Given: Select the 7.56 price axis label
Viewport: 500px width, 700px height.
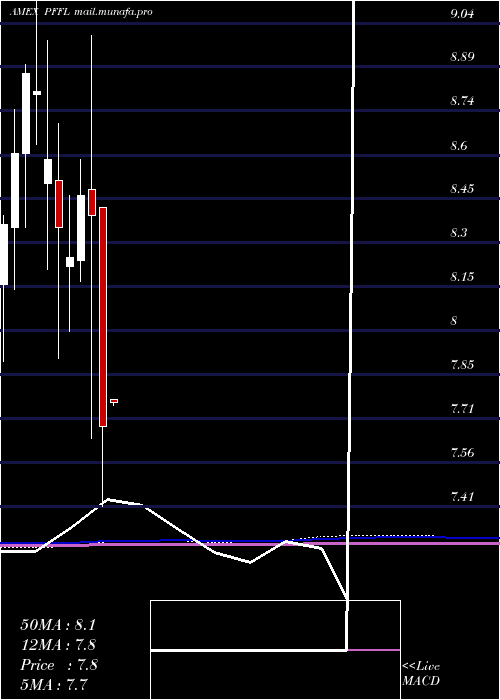Looking at the screenshot, I should point(462,453).
